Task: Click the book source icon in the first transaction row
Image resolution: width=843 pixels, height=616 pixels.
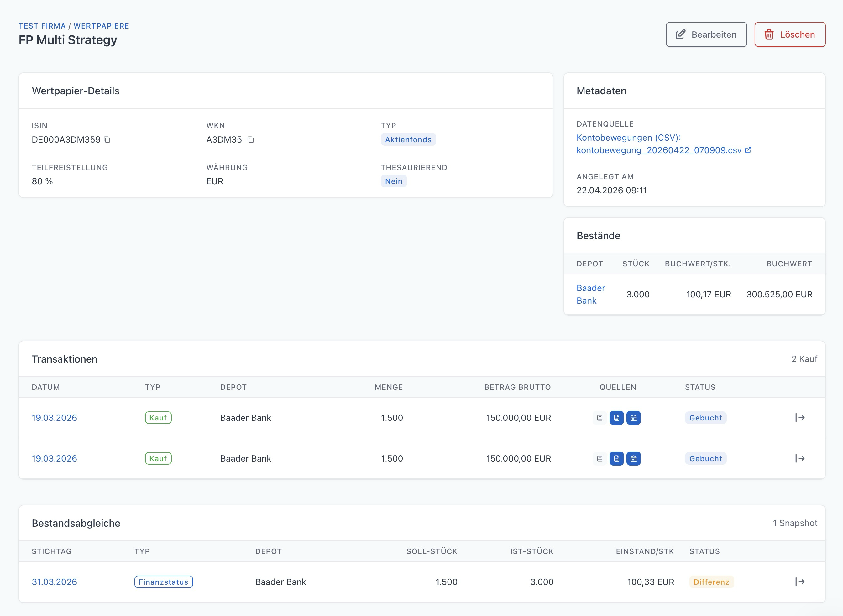Action: tap(600, 418)
